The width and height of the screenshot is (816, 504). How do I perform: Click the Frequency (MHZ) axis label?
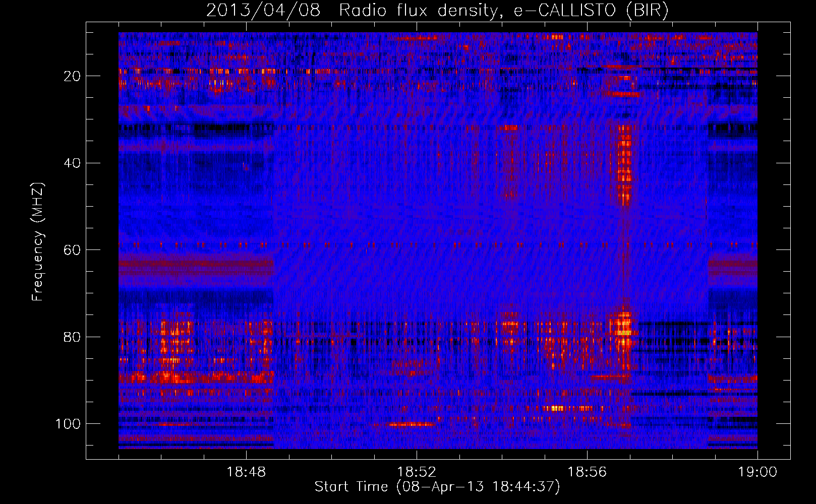point(38,242)
